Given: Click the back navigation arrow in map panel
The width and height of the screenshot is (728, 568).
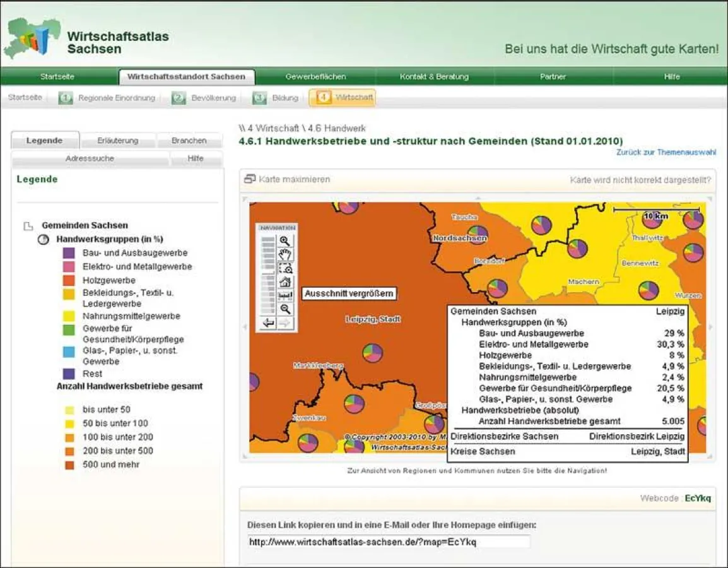Looking at the screenshot, I should 269,323.
